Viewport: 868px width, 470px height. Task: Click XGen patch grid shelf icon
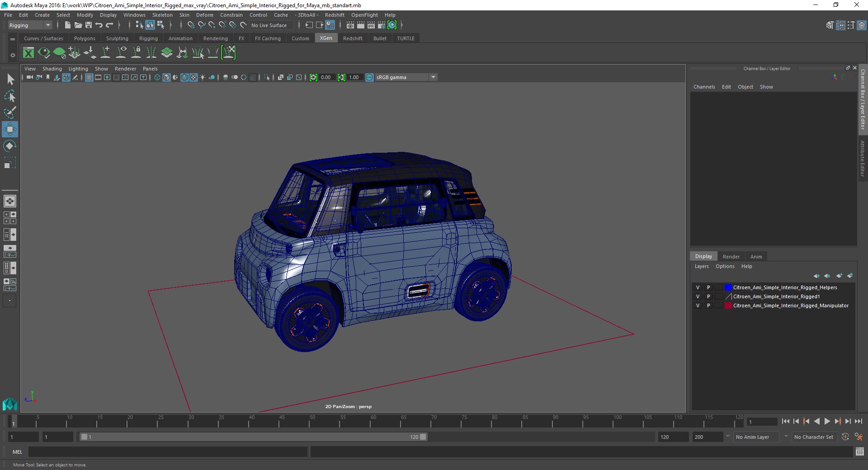[167, 53]
